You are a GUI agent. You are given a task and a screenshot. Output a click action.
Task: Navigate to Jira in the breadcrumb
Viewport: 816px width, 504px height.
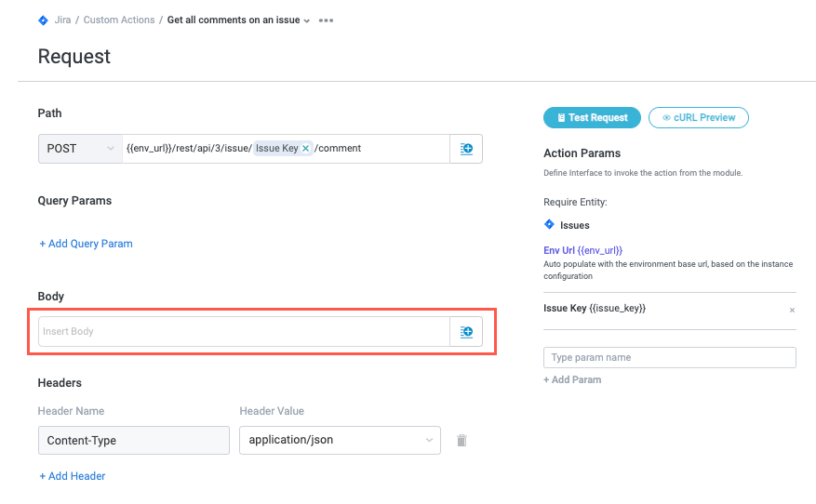click(x=63, y=20)
